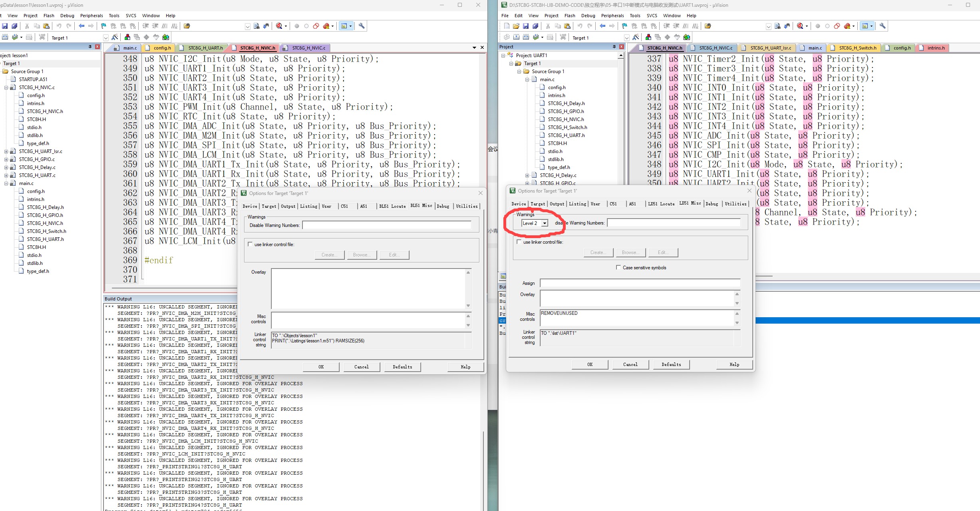Click the Misc controls field containing REMOVEUNUSED
980x511 pixels.
click(x=637, y=318)
